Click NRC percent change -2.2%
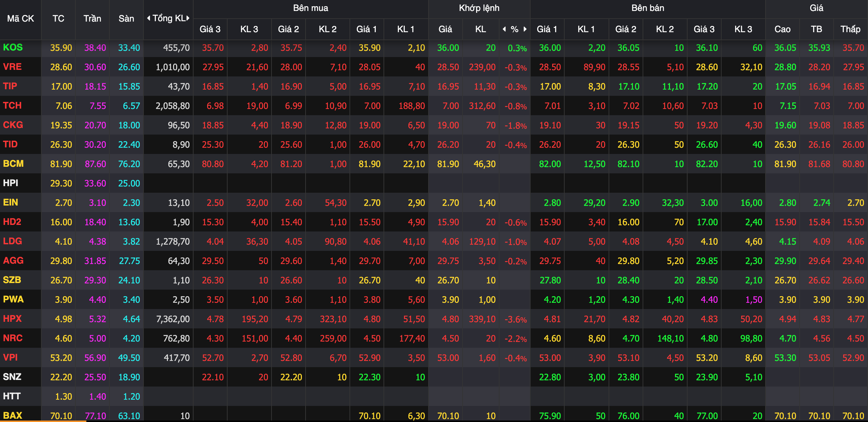The image size is (868, 422). coord(516,339)
